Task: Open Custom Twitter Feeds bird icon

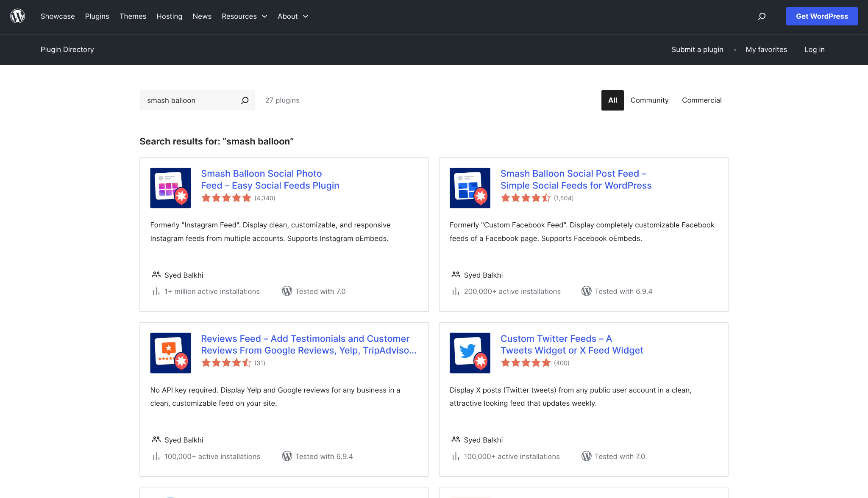Action: (470, 353)
